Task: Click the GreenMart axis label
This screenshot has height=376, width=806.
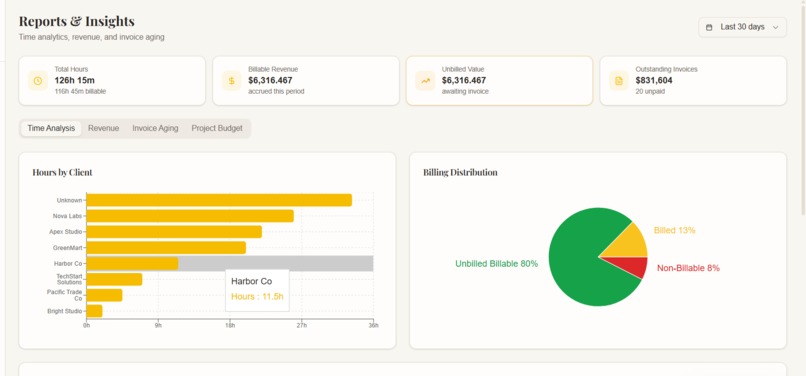Action: point(67,248)
